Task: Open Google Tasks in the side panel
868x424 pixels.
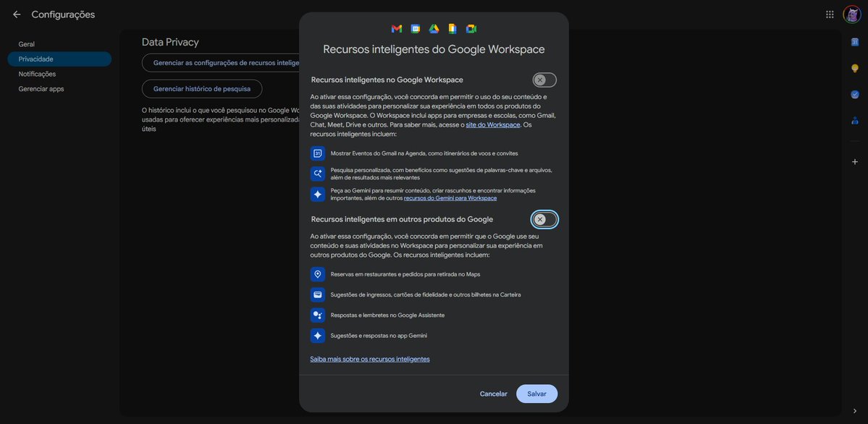Action: [x=855, y=95]
